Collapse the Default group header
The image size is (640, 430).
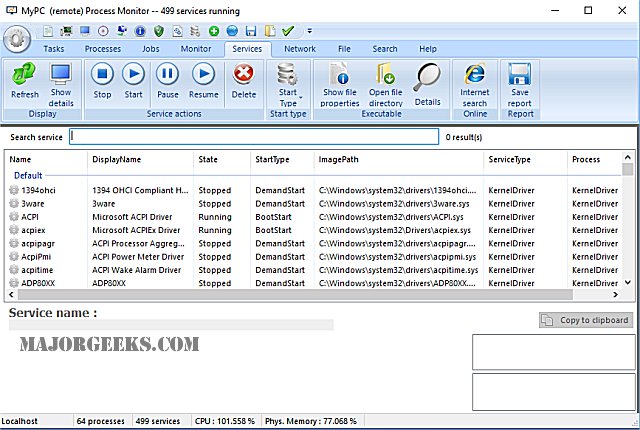(x=28, y=175)
